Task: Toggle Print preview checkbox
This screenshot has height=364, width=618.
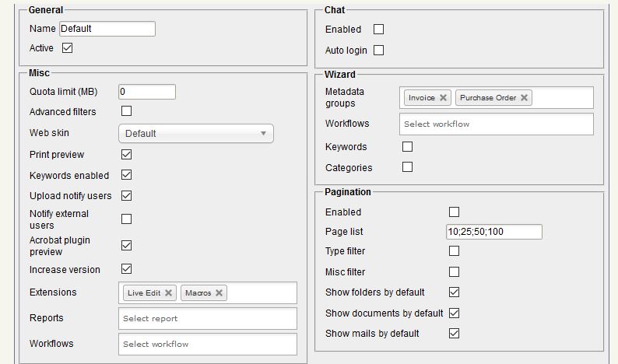Action: click(127, 155)
